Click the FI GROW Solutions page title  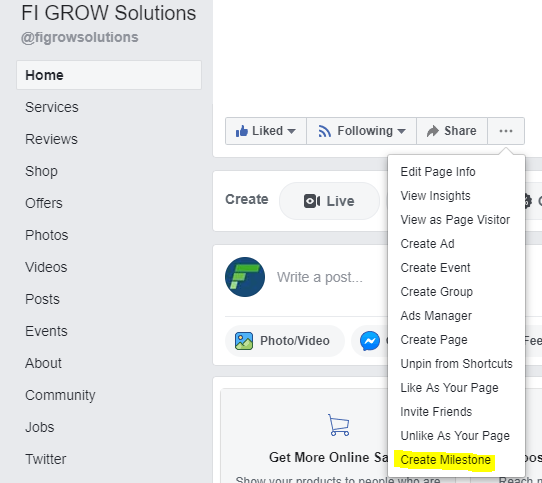coord(109,13)
